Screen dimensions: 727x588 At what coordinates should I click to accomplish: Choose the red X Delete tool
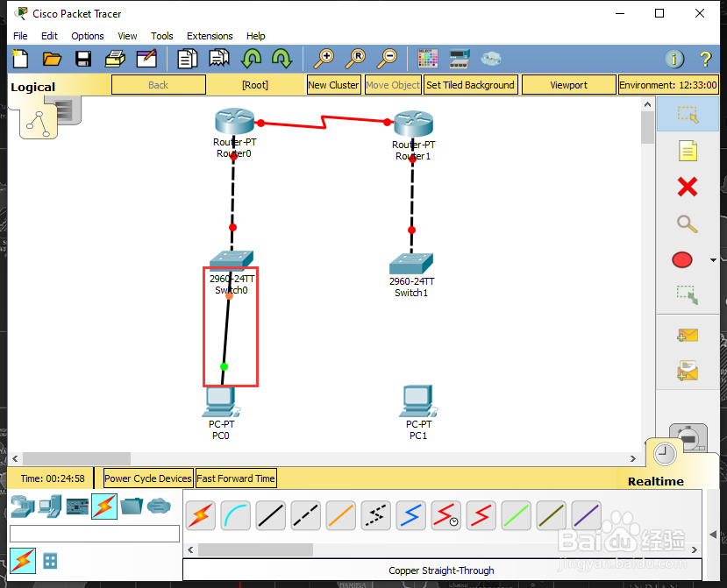point(688,188)
